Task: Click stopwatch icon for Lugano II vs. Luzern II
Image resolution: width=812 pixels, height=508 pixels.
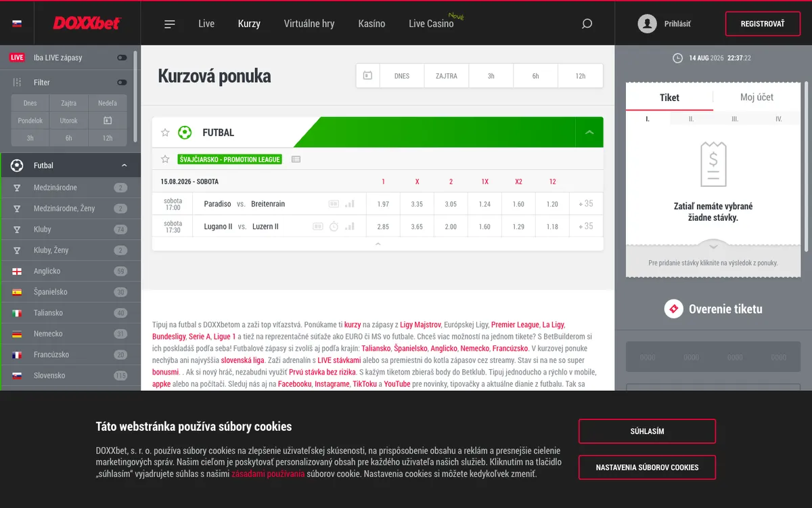Action: [334, 226]
